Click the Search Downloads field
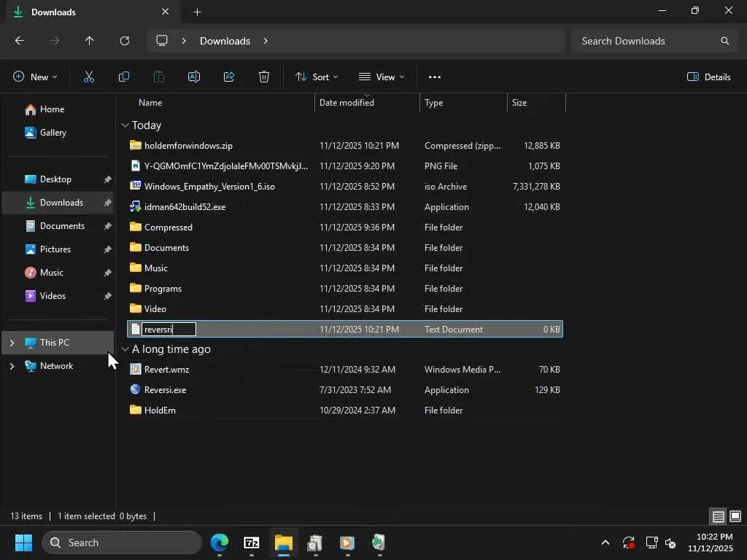Screen dimensions: 747x560 point(646,41)
